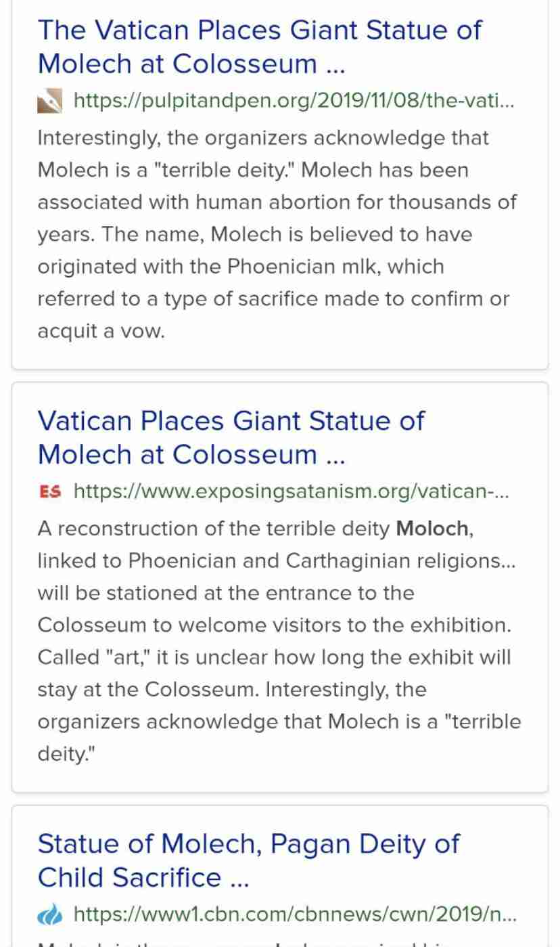Click snippet text starting "Interestingly, the organizers acknowledge"
The image size is (560, 947).
pyautogui.click(x=263, y=138)
